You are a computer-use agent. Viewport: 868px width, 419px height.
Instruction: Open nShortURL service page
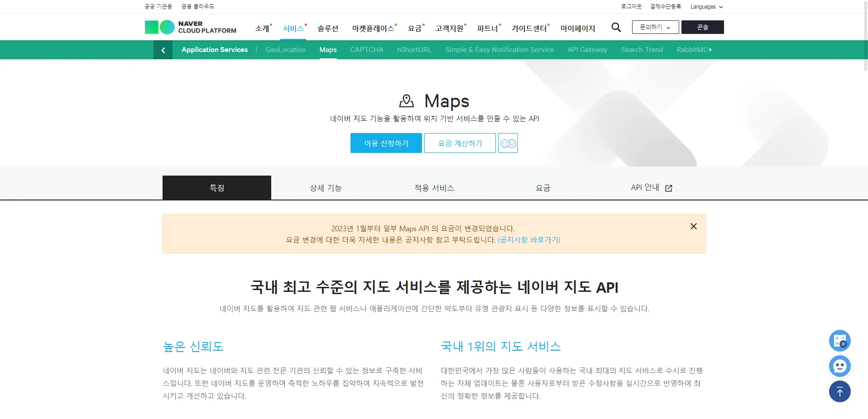(414, 50)
